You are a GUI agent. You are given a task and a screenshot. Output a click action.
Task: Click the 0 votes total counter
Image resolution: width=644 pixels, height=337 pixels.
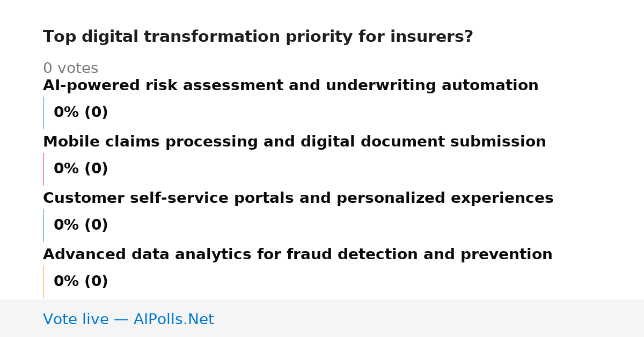70,68
